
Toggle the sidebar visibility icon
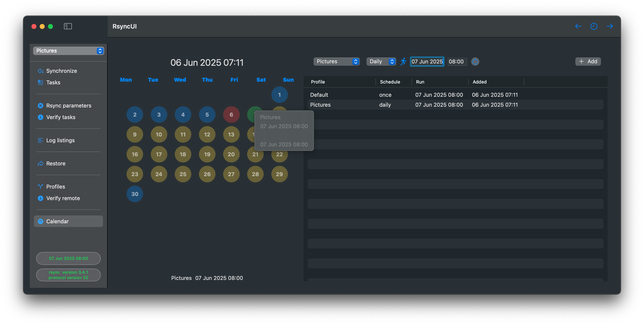[x=68, y=26]
